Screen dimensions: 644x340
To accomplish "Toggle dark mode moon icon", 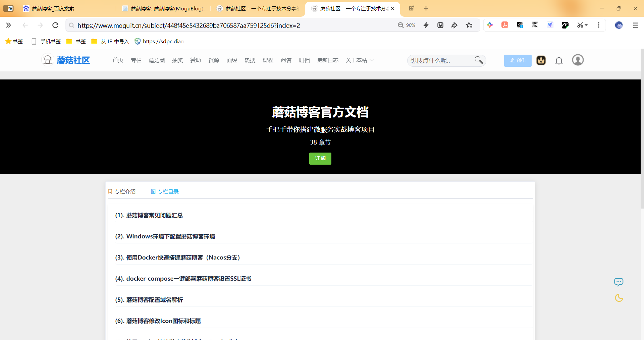I will click(619, 298).
